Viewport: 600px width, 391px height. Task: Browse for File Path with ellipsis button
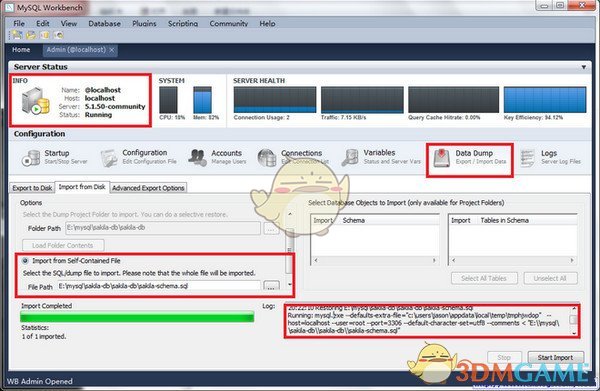pos(271,286)
